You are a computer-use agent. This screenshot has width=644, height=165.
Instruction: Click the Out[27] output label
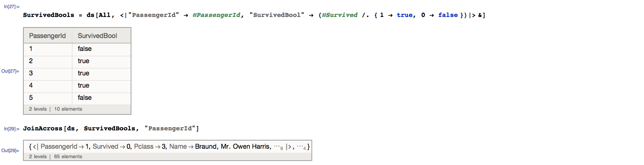click(x=10, y=71)
